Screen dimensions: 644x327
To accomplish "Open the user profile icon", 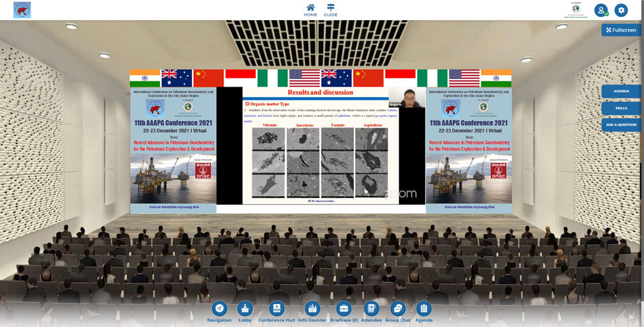I will 601,10.
